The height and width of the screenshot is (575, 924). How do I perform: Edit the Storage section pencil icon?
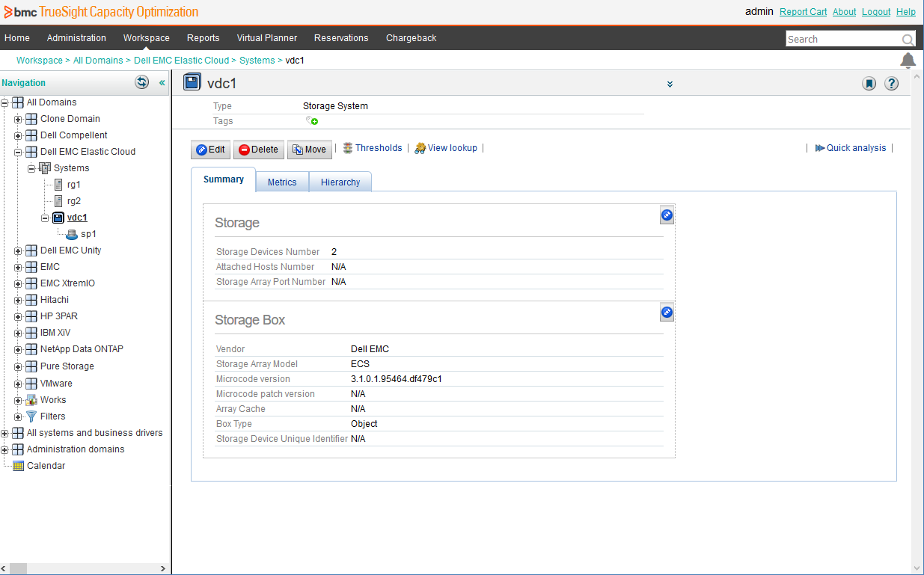click(667, 215)
